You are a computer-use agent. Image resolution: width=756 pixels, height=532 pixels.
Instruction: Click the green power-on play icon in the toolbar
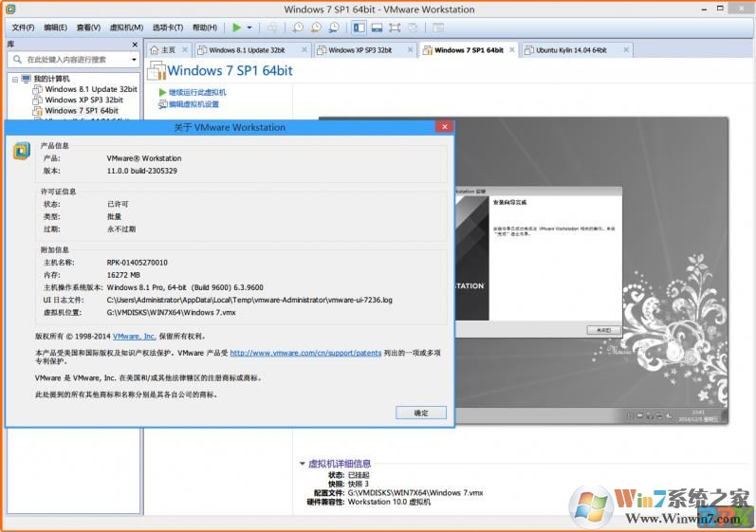[x=237, y=28]
